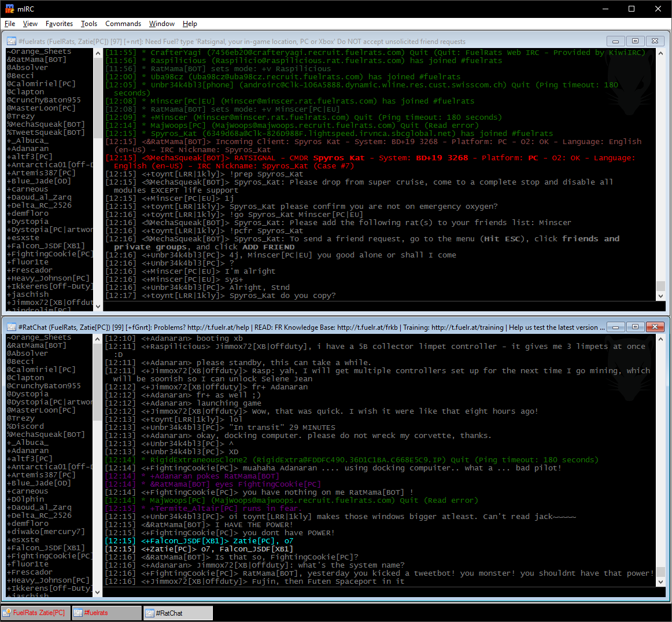
Task: Click the #fuelrats channel window icon
Action: coord(12,41)
